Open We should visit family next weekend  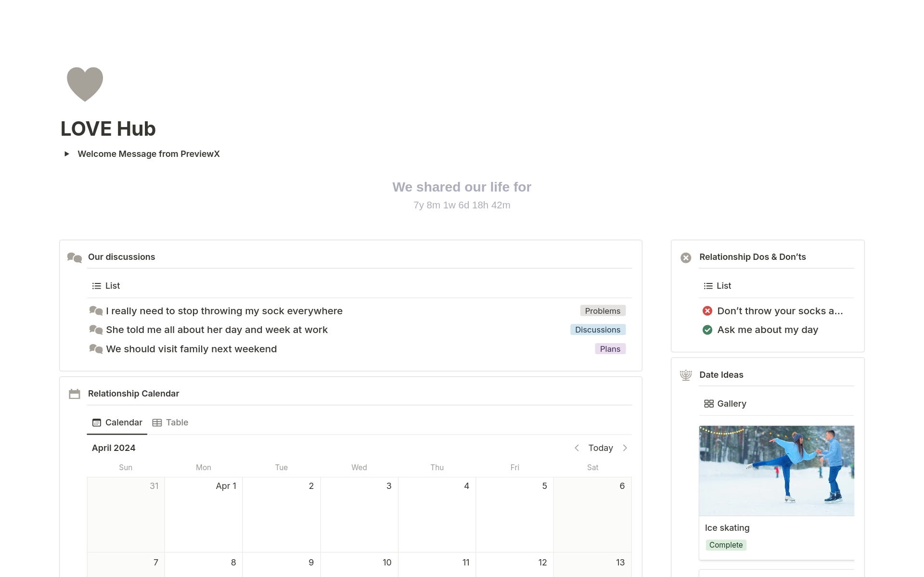[191, 349]
